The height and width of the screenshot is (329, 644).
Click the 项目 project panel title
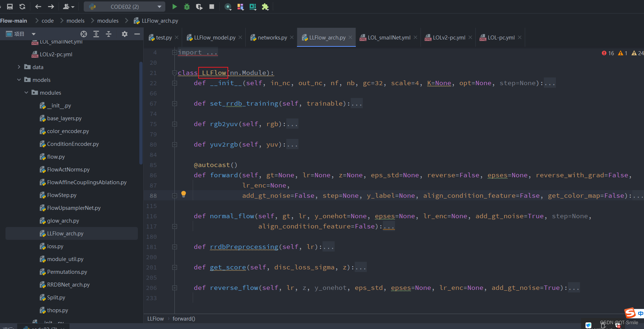click(19, 34)
